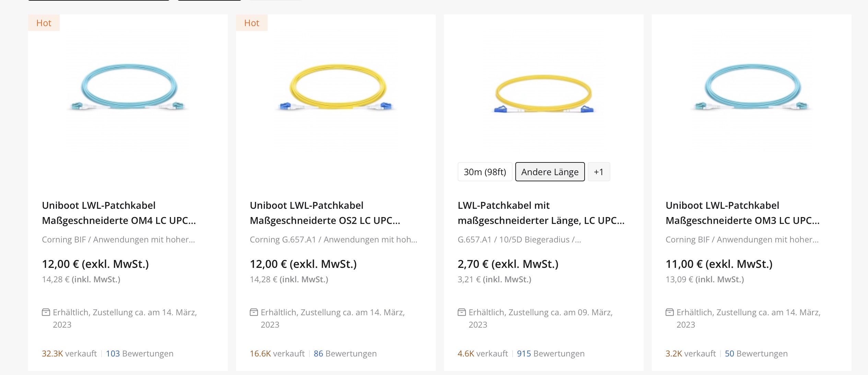Image resolution: width=868 pixels, height=375 pixels.
Task: Open Uniboot Maßgeschneiderte OM4 LC UPC title
Action: tap(119, 213)
